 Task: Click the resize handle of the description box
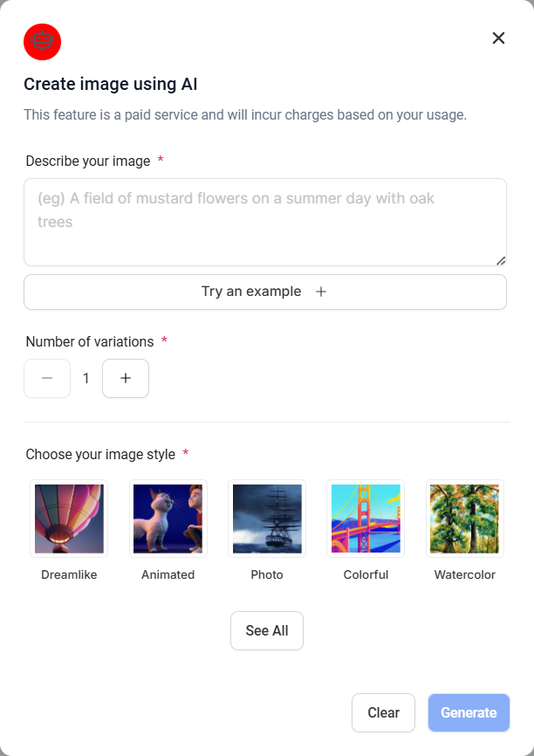pyautogui.click(x=501, y=260)
